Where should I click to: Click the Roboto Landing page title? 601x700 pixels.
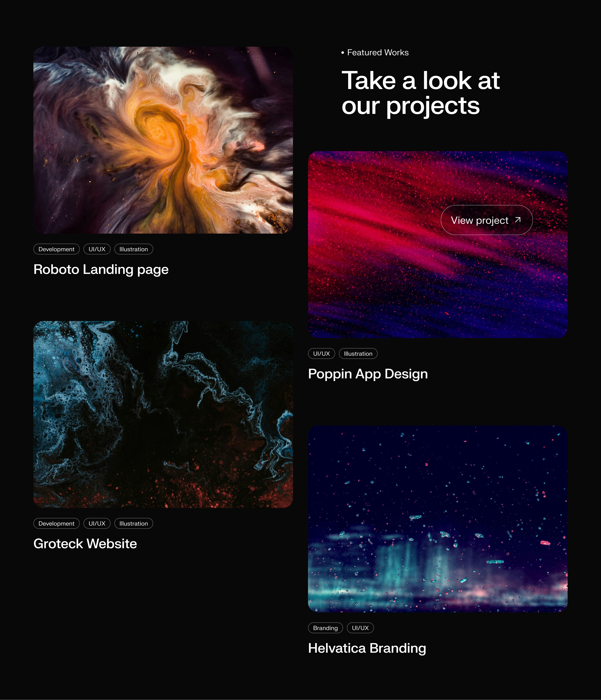point(101,270)
